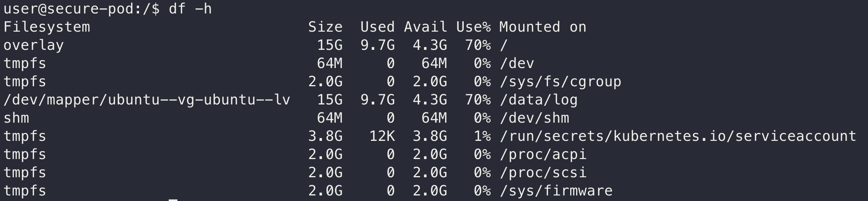The width and height of the screenshot is (868, 201).
Task: Click the 12K used value
Action: [382, 136]
